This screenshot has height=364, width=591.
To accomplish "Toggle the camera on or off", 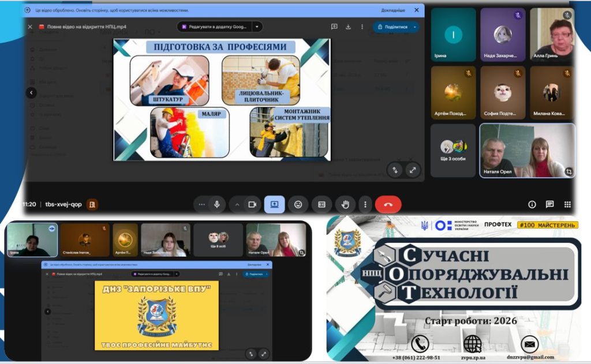I will click(252, 204).
